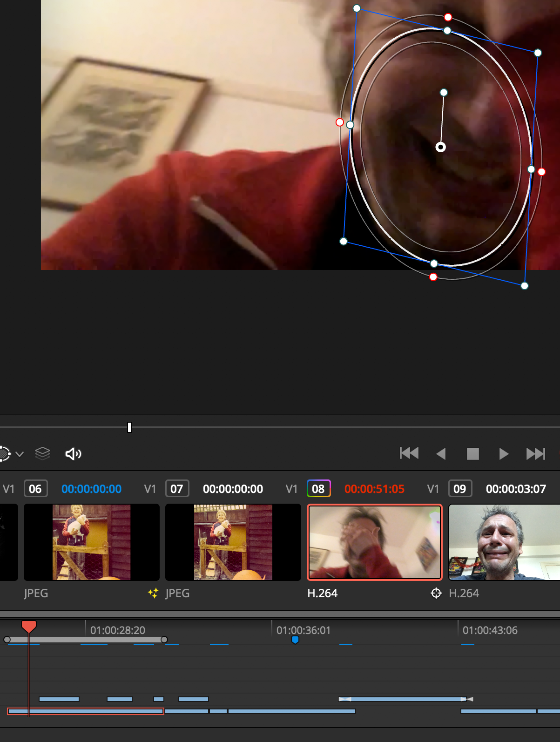Click the power window center point
This screenshot has width=560, height=742.
point(440,147)
